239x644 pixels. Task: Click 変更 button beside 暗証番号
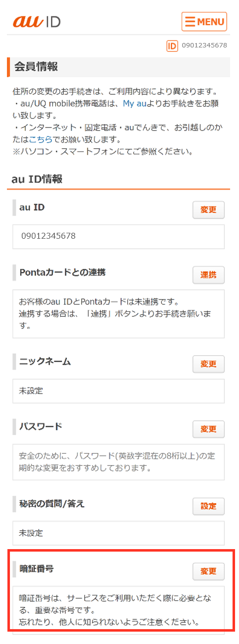pos(208,571)
